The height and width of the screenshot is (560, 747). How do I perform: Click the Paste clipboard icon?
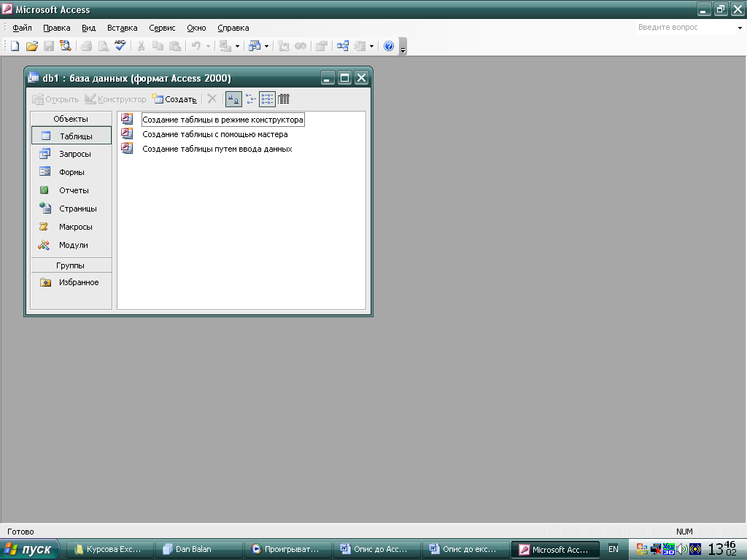click(x=175, y=46)
